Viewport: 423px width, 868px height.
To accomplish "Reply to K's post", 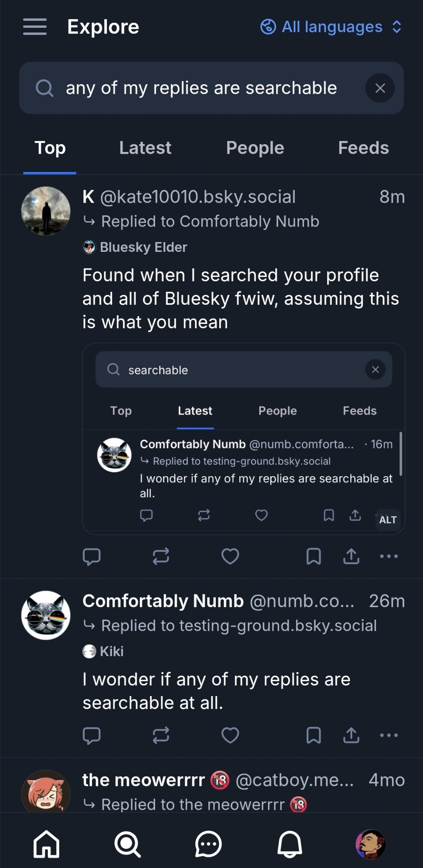I will pyautogui.click(x=92, y=556).
